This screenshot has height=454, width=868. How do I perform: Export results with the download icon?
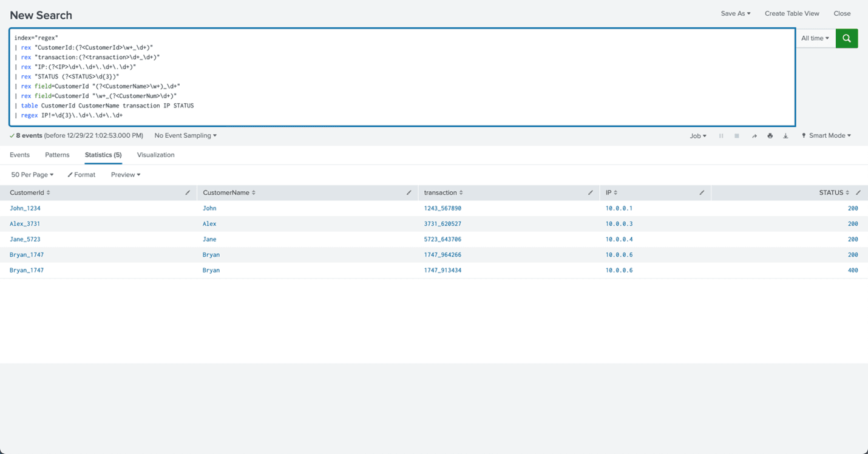tap(785, 136)
